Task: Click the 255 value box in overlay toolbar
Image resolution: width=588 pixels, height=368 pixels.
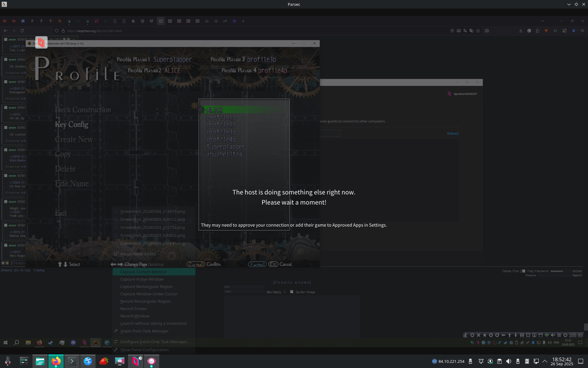Action: coord(572,335)
